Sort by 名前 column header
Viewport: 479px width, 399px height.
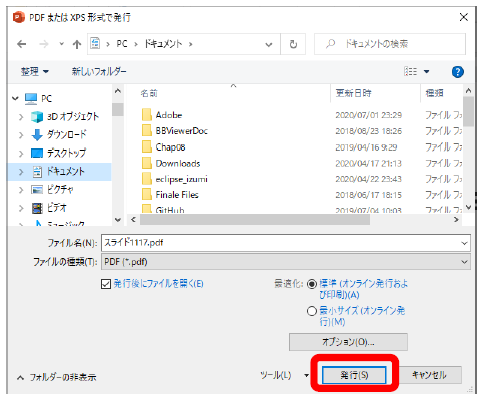click(x=149, y=93)
